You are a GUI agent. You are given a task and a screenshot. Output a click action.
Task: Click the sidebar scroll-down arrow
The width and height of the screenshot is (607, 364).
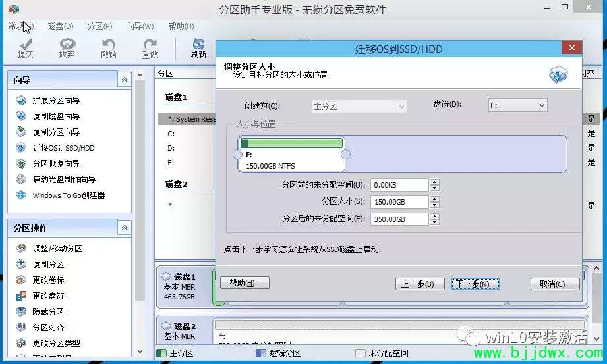click(140, 352)
